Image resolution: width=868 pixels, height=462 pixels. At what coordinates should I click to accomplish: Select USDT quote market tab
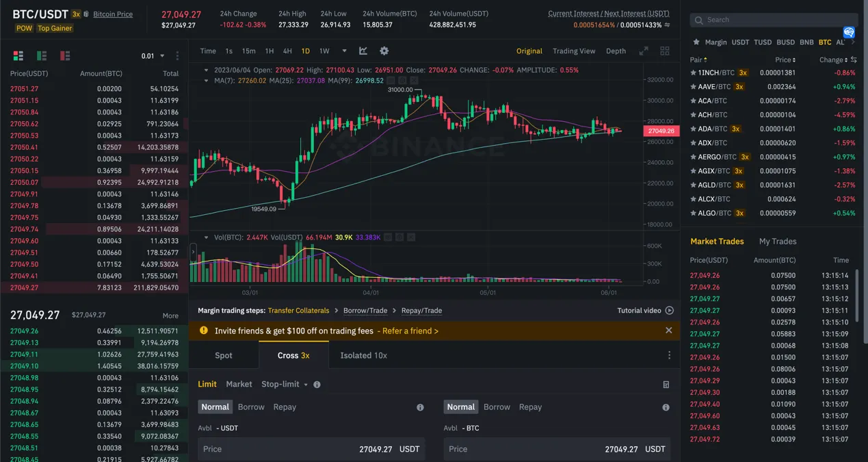(740, 42)
